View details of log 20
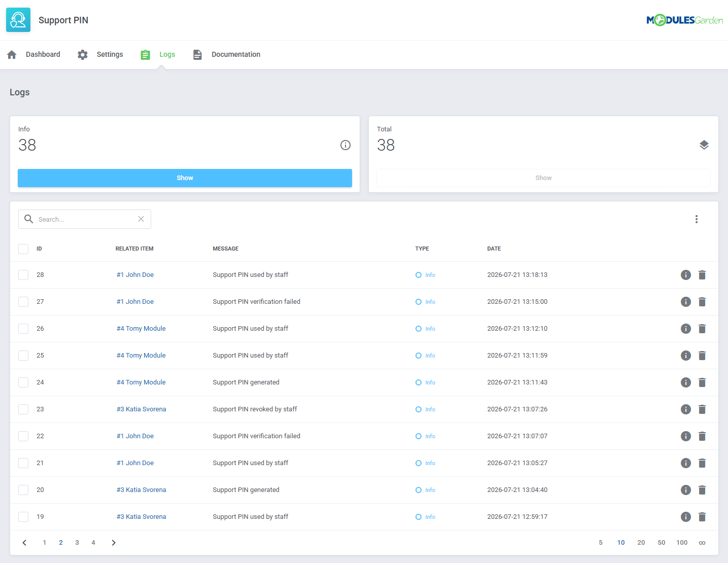 [686, 490]
